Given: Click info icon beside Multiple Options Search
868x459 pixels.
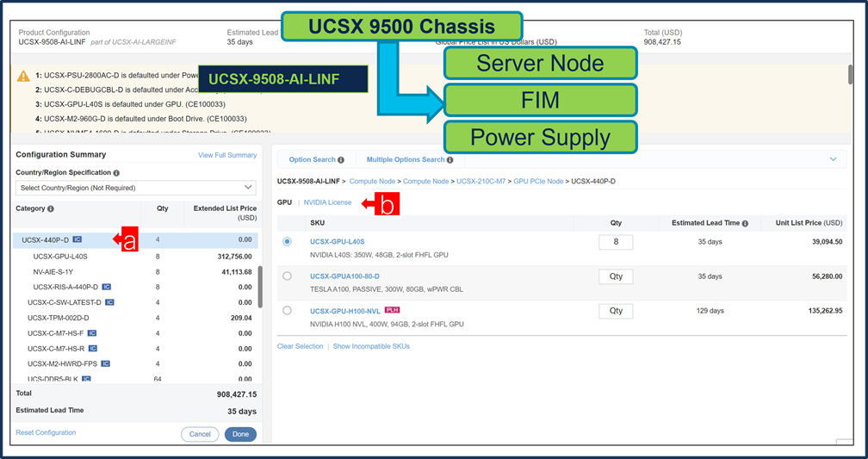Looking at the screenshot, I should (450, 160).
